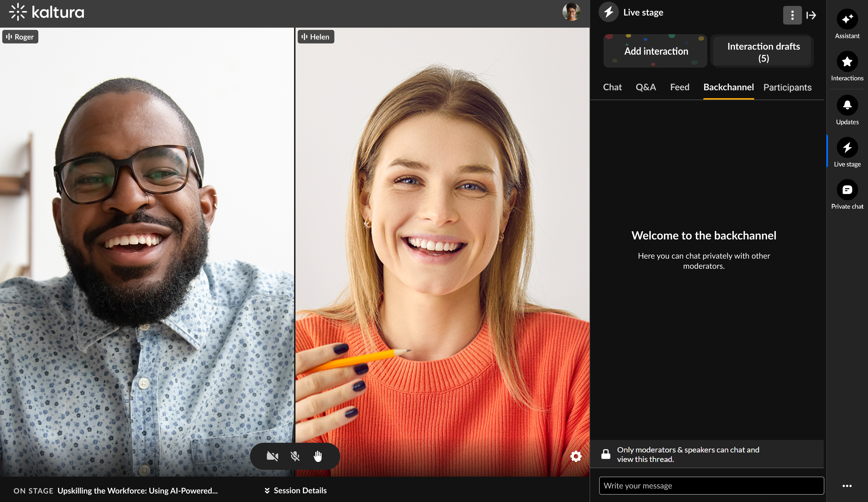This screenshot has height=502, width=868.
Task: Open the Assistant panel
Action: [847, 19]
